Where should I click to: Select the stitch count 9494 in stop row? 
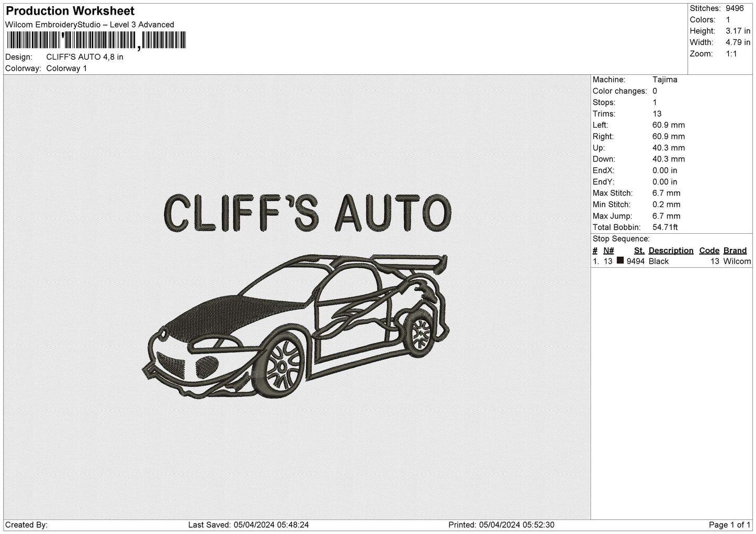pyautogui.click(x=636, y=262)
